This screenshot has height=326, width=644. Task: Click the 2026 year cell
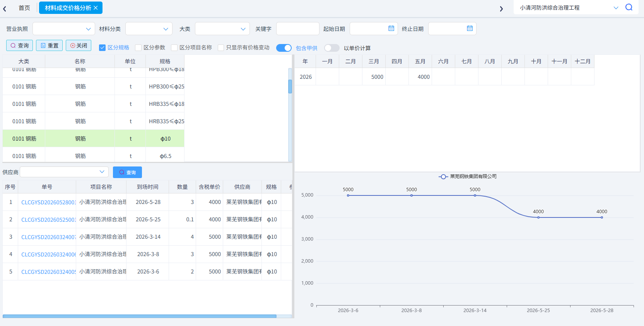306,77
